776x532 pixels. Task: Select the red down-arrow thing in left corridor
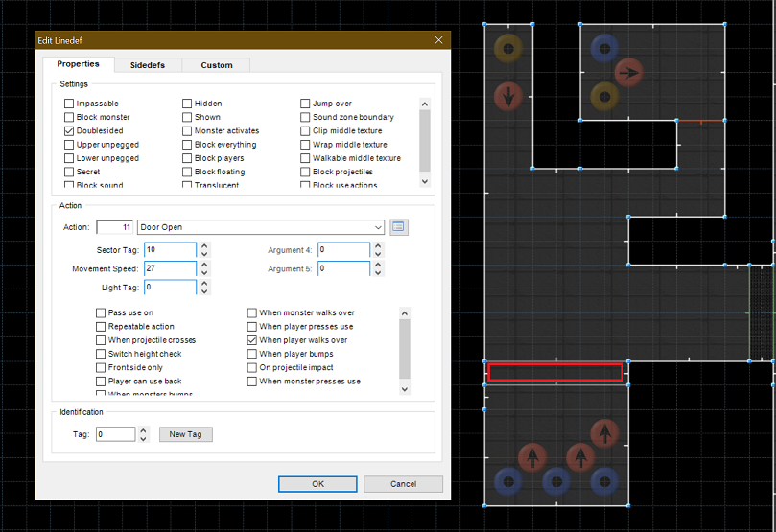click(508, 96)
